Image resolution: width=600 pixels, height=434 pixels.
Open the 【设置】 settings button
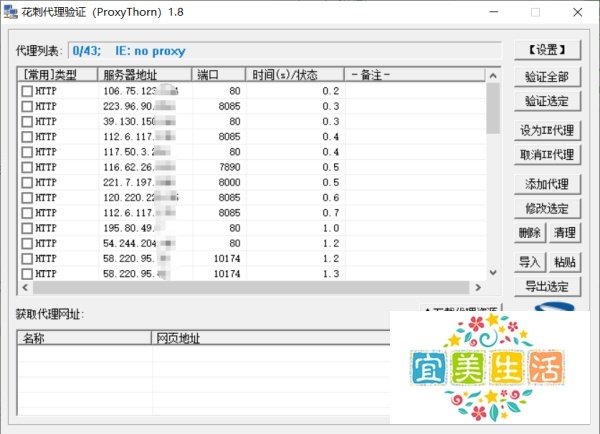(547, 50)
